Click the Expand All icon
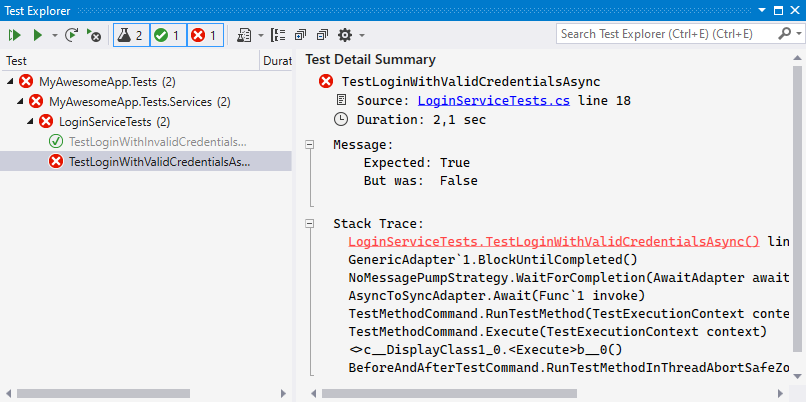 click(x=300, y=35)
